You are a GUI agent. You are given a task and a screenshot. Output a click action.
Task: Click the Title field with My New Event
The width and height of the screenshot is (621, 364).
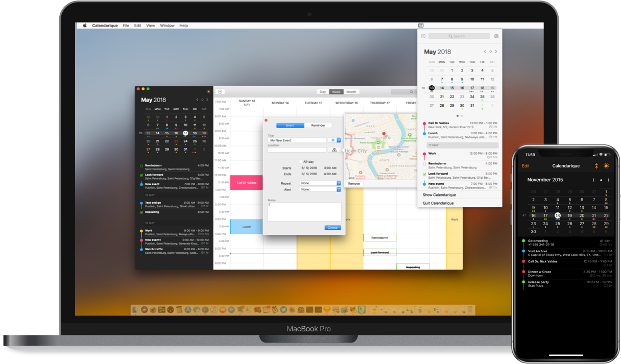(297, 140)
